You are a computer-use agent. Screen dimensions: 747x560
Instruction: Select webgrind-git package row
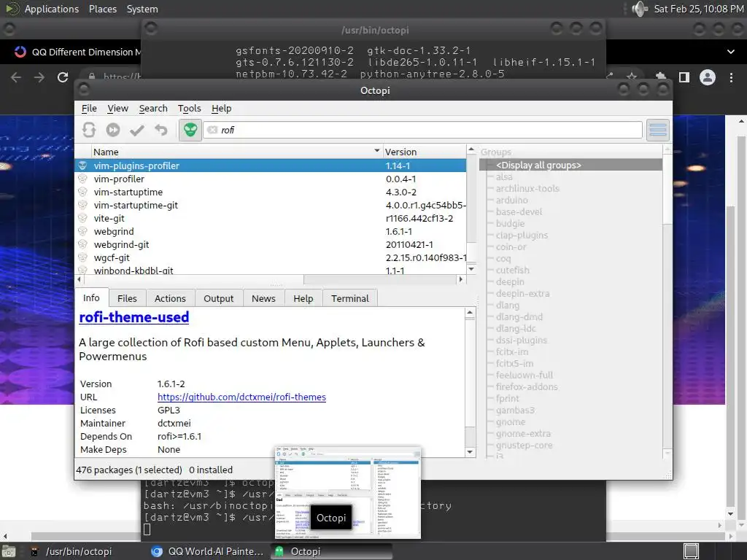[x=271, y=244]
